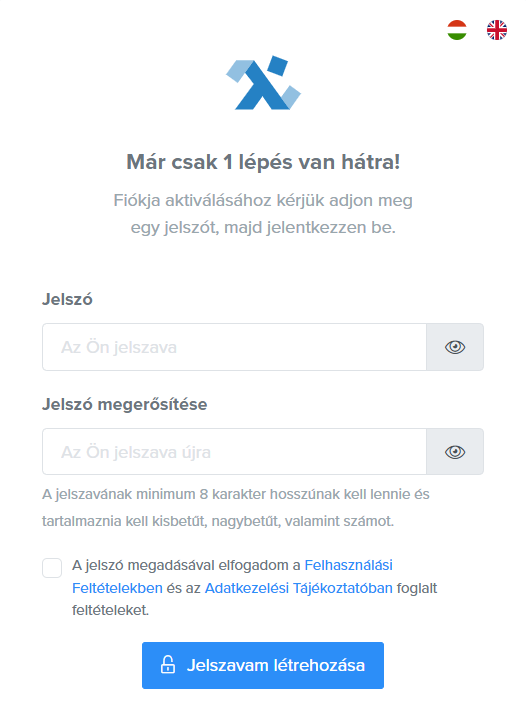Switch language using the Hungarian flag
The image size is (526, 728).
click(457, 30)
